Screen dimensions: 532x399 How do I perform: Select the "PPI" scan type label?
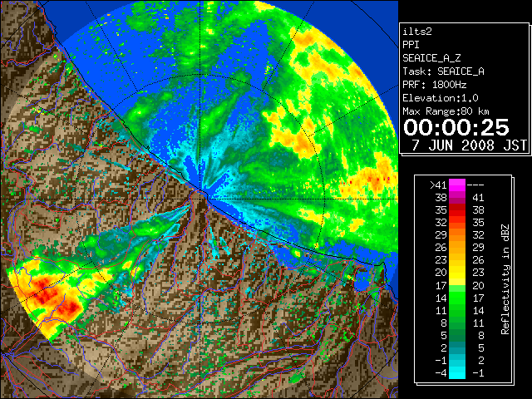(x=411, y=45)
